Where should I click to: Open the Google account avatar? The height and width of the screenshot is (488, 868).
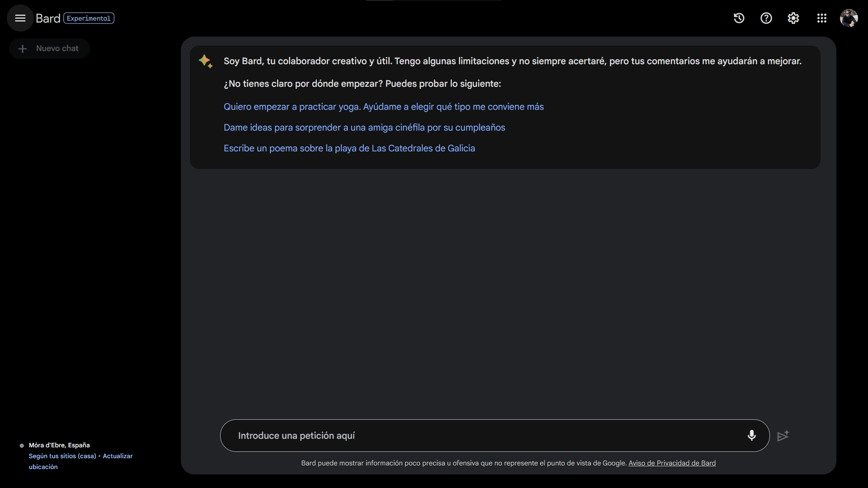849,18
